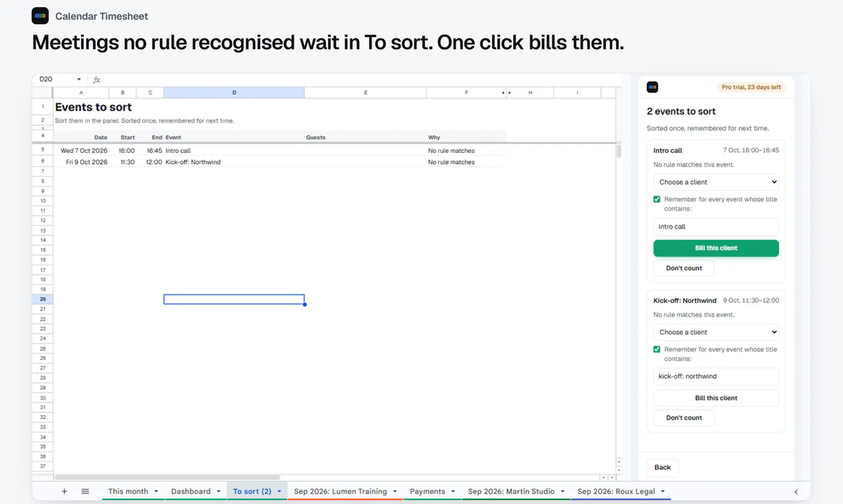Viewport: 843px width, 504px height.
Task: Select row 20 header
Action: [42, 299]
